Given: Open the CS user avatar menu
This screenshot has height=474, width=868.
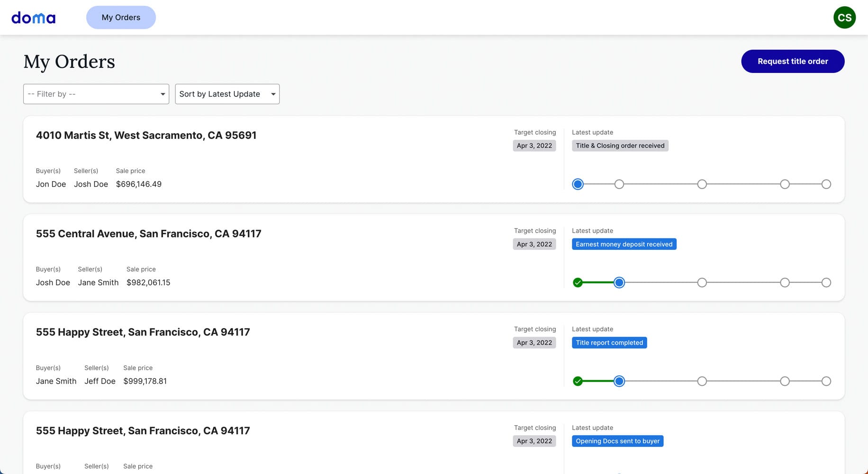Looking at the screenshot, I should [x=844, y=18].
